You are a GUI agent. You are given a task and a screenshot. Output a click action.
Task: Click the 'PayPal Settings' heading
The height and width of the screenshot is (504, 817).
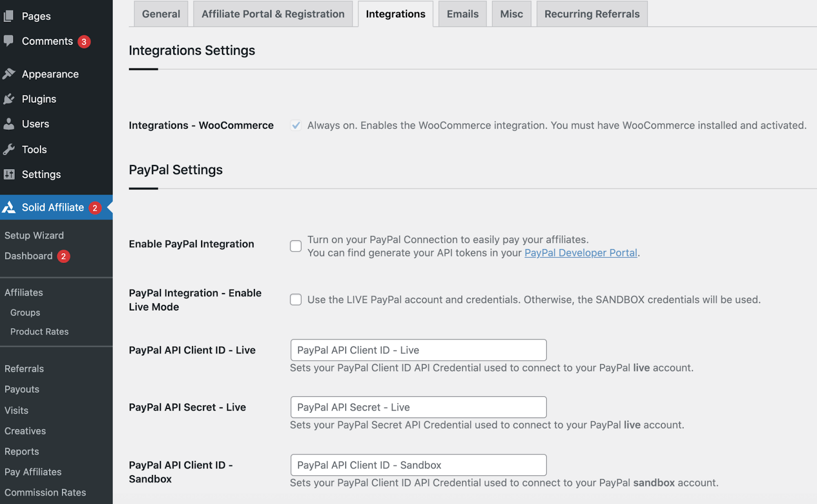176,170
